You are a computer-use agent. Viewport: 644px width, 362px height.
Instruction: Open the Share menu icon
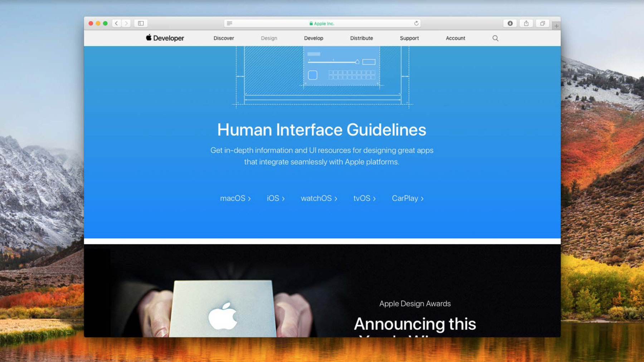coord(526,23)
